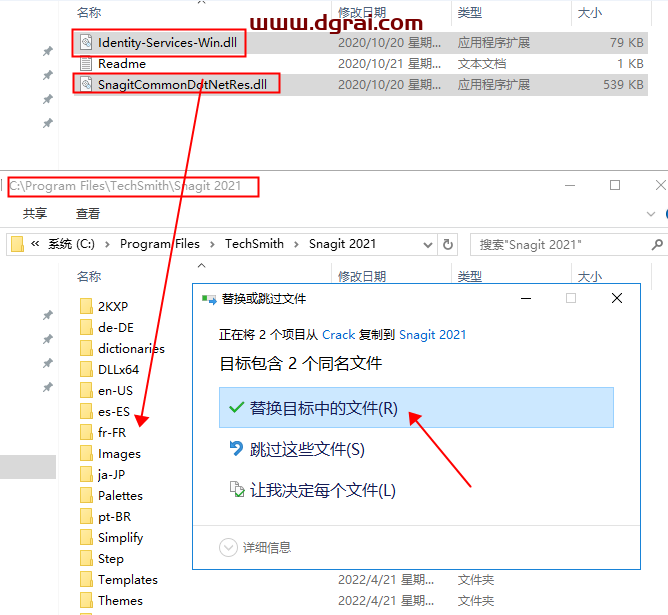This screenshot has width=668, height=615.
Task: Click the folder icon in address bar
Action: (x=17, y=244)
